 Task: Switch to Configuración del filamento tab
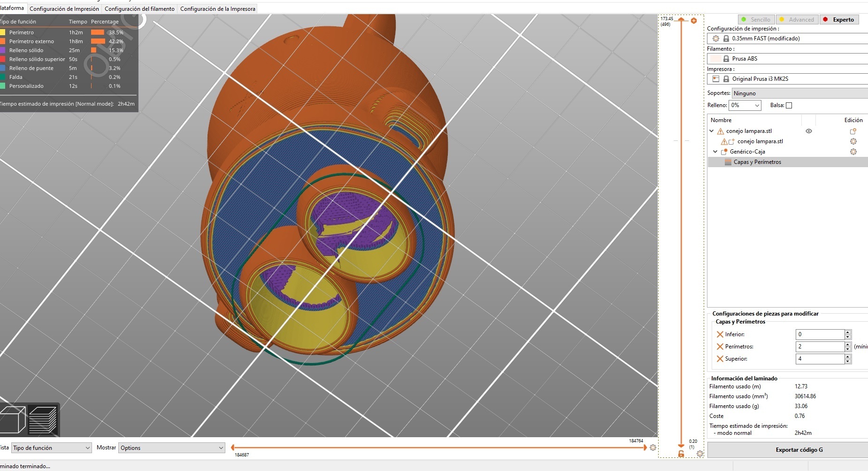pos(139,9)
